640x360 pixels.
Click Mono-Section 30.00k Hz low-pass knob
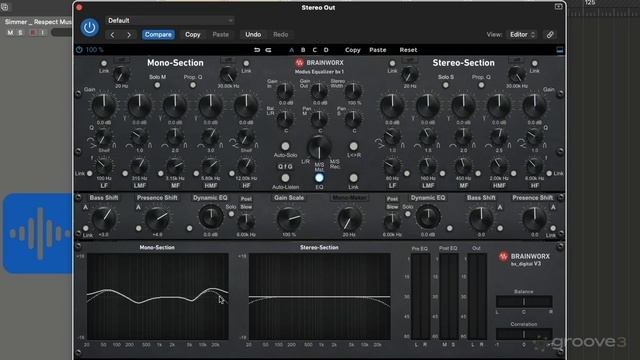(x=228, y=75)
